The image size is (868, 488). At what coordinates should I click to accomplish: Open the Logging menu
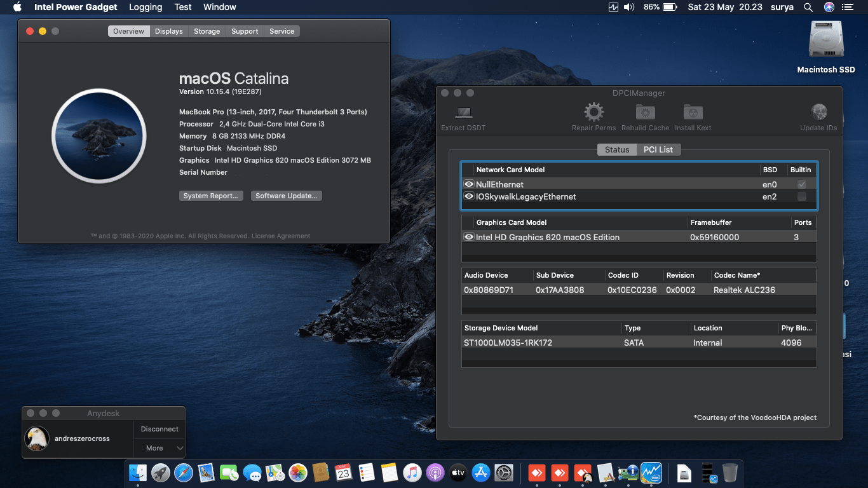145,7
